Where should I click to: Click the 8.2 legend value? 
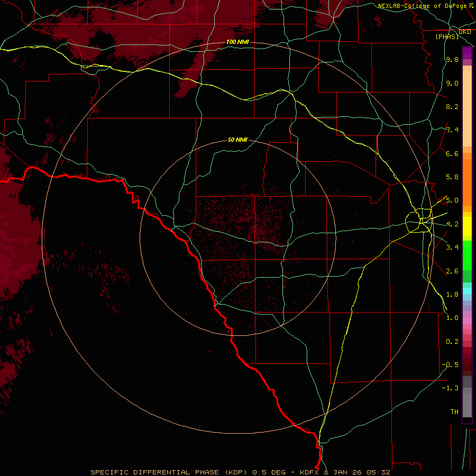[452, 106]
